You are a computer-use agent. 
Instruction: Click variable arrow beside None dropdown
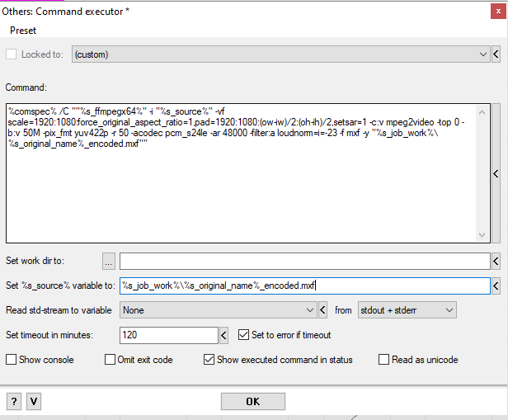coord(322,310)
